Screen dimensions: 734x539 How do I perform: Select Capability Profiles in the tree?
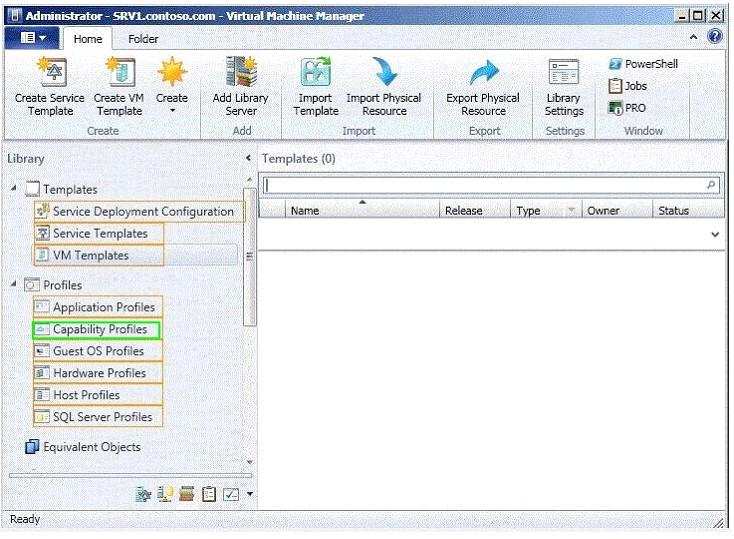[96, 329]
